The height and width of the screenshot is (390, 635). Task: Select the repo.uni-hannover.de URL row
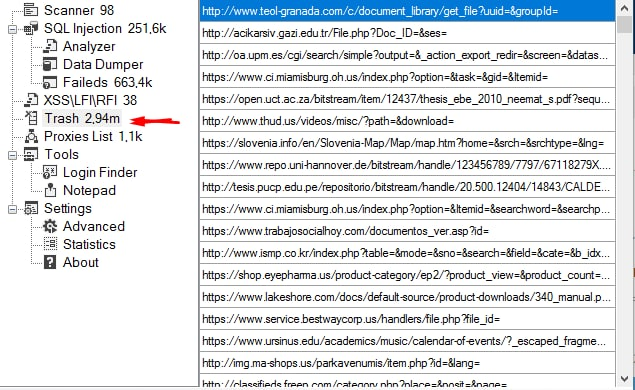(407, 165)
